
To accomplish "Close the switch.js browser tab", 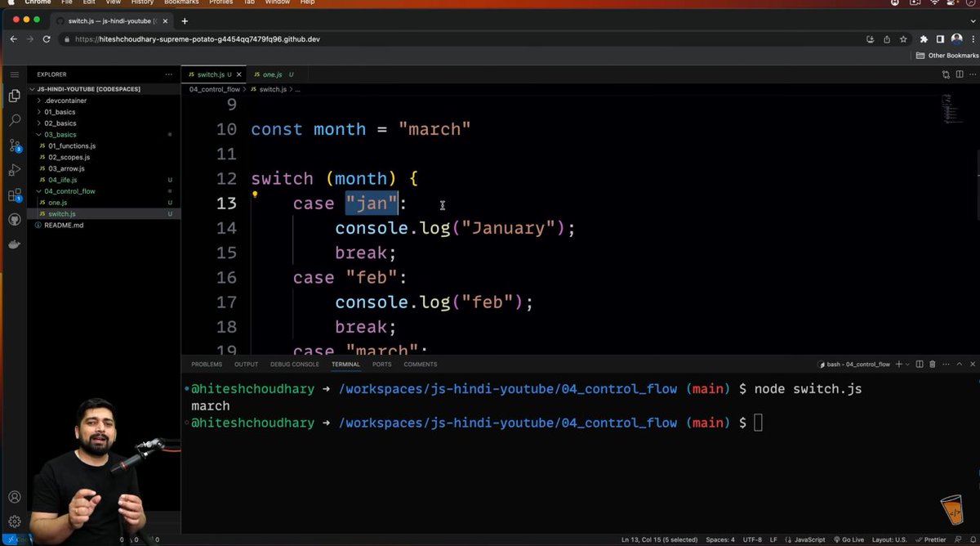I will click(167, 20).
